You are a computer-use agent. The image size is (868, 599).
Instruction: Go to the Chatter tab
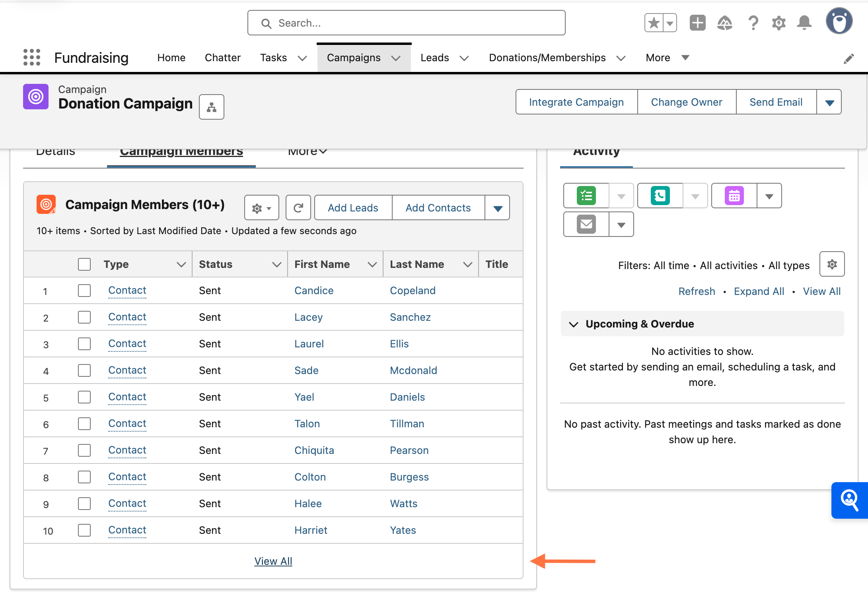click(223, 58)
